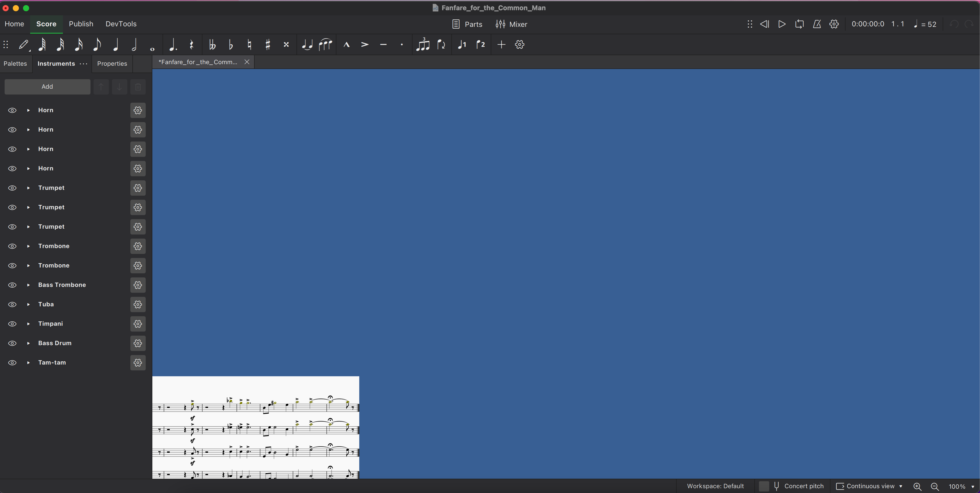Expand the Tam-tam tree item
Viewport: 980px width, 493px height.
coord(29,362)
